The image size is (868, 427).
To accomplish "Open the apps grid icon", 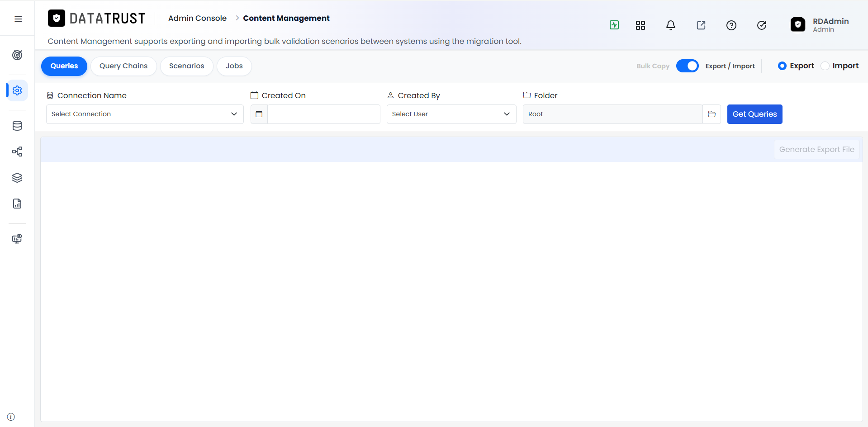I will point(640,25).
